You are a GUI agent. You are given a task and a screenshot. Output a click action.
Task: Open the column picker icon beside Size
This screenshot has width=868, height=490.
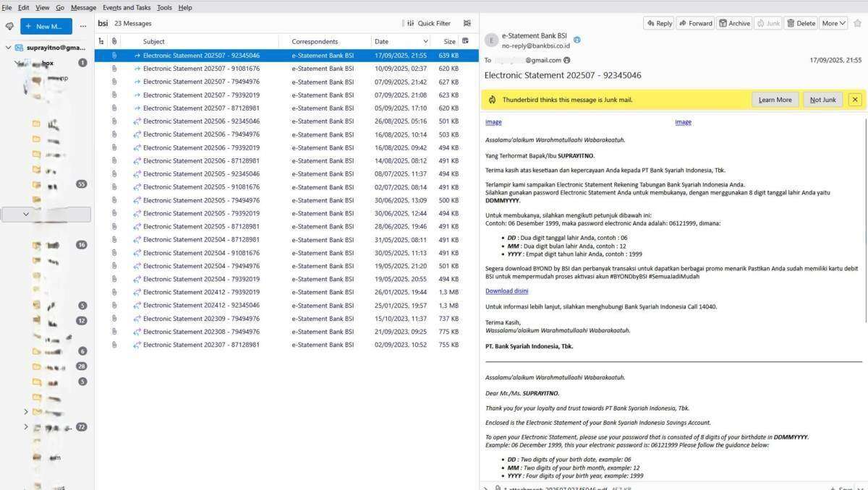point(465,41)
